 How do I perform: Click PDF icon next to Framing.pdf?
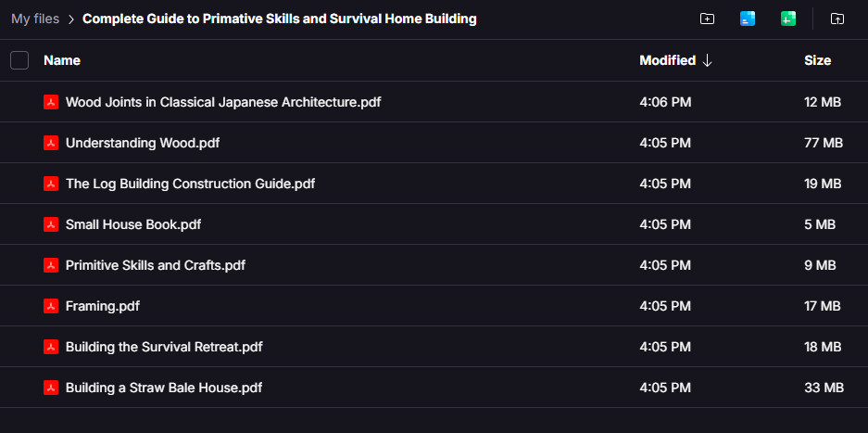tap(51, 306)
